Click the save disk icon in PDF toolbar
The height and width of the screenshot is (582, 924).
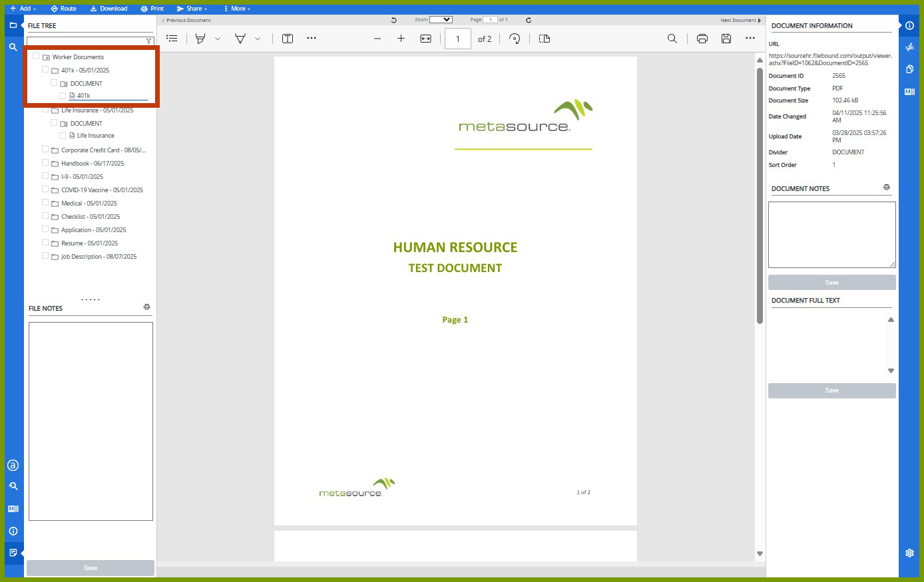[726, 39]
